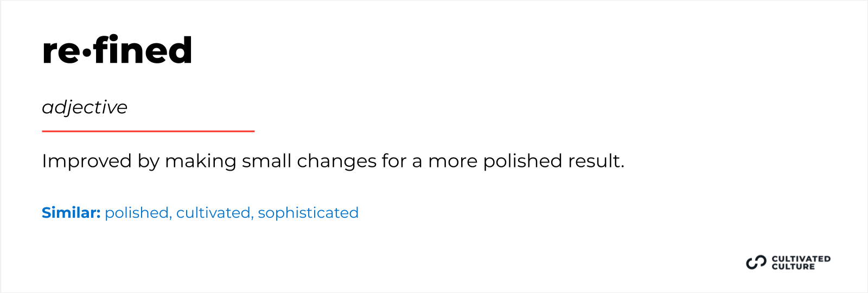Click the word "result." ending the definition
Viewport: 868px width, 293px height.
pyautogui.click(x=596, y=161)
